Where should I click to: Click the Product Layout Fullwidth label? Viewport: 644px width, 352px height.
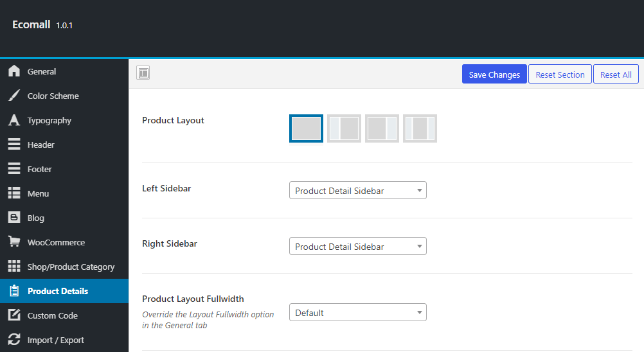click(193, 299)
